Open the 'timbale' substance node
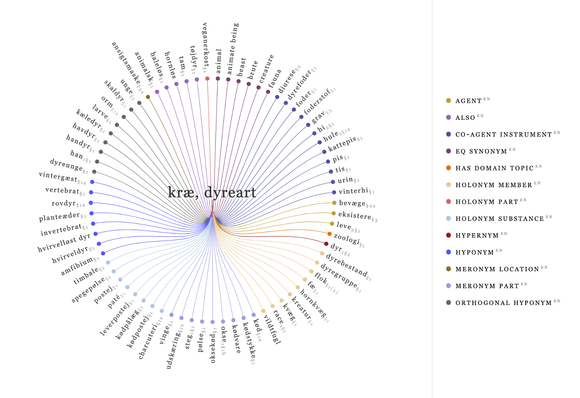 click(x=88, y=276)
